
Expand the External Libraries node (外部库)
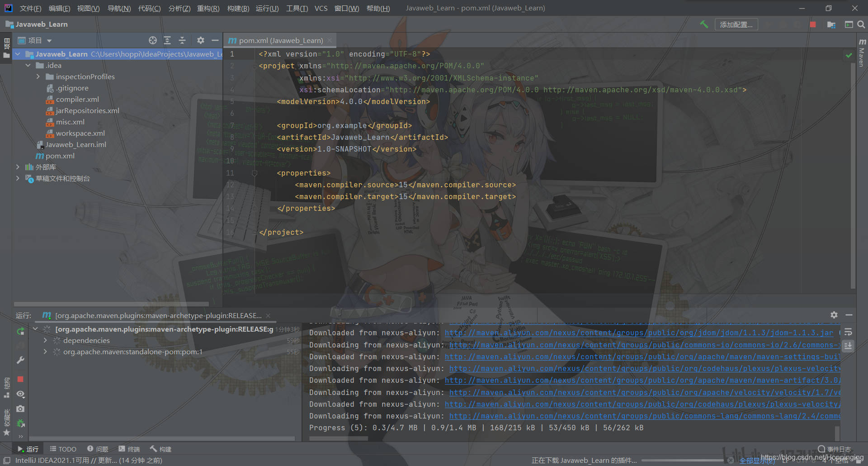(x=18, y=167)
